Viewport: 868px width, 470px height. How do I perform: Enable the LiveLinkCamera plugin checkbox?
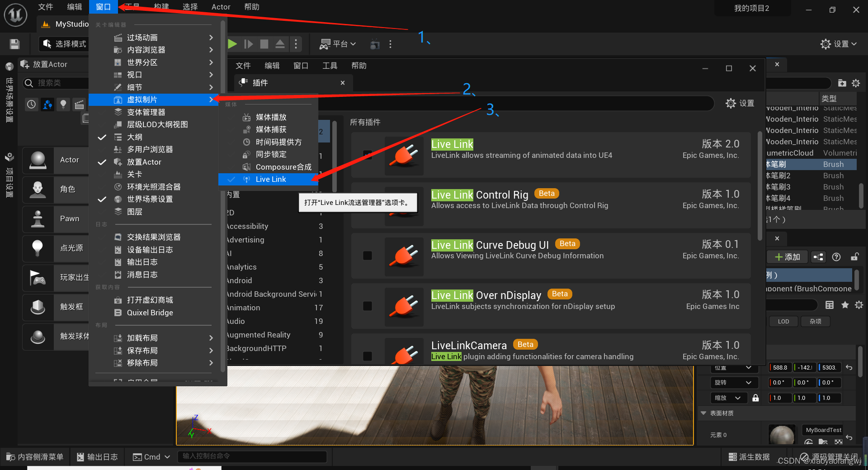click(368, 356)
